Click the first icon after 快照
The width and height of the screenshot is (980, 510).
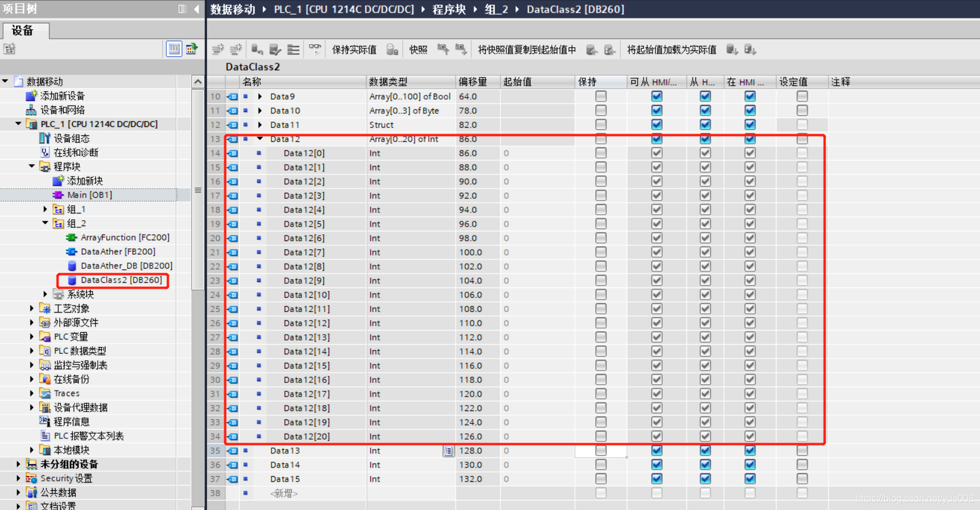(443, 50)
